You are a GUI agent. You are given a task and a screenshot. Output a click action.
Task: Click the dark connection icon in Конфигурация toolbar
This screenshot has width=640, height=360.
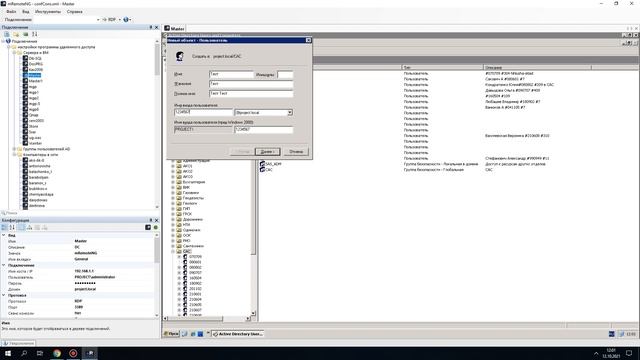148,227
